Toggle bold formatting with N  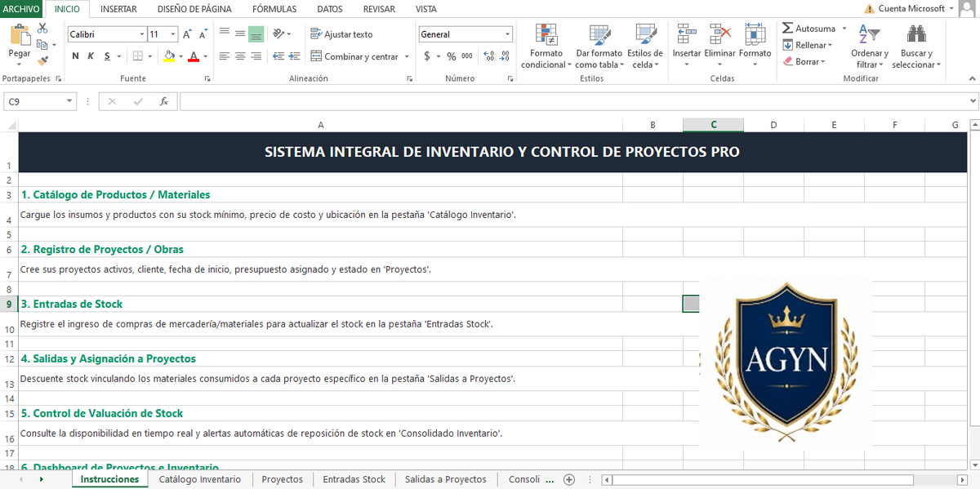pos(76,56)
